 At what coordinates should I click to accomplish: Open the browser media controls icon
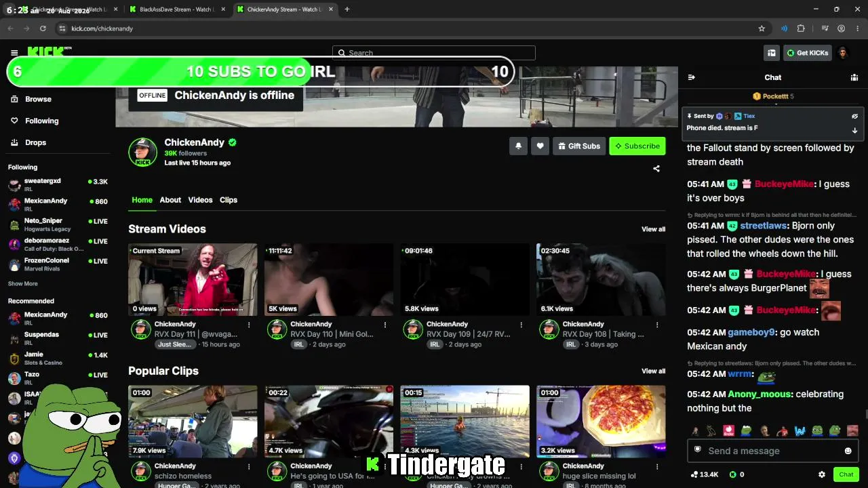[825, 28]
